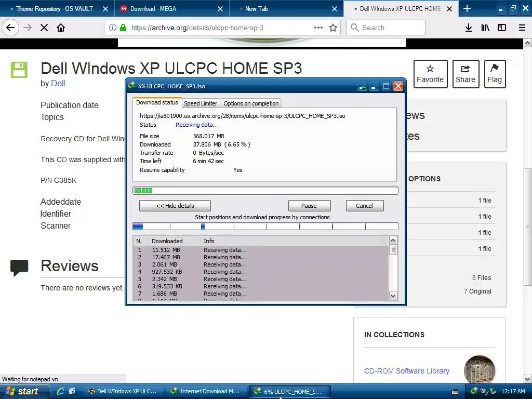Click the CD-ROM Software Library thumbnail
Screen dimensions: 532x399
click(x=480, y=369)
